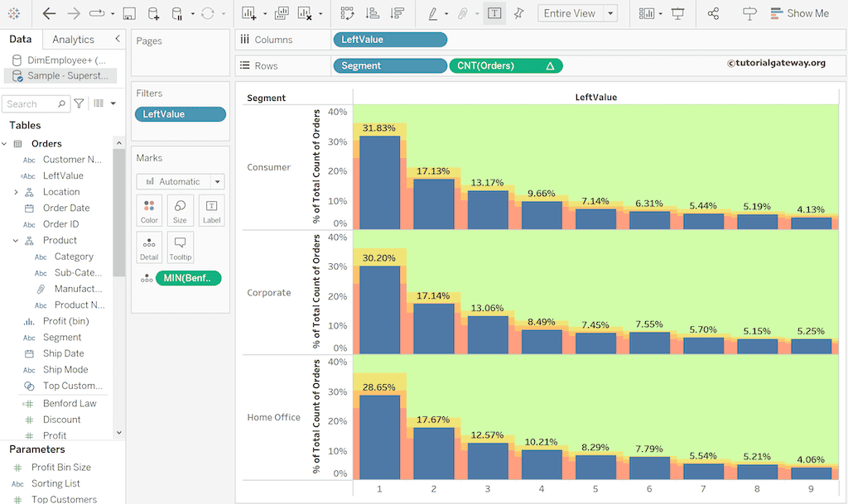Open the Color marks card
The width and height of the screenshot is (848, 504).
149,210
